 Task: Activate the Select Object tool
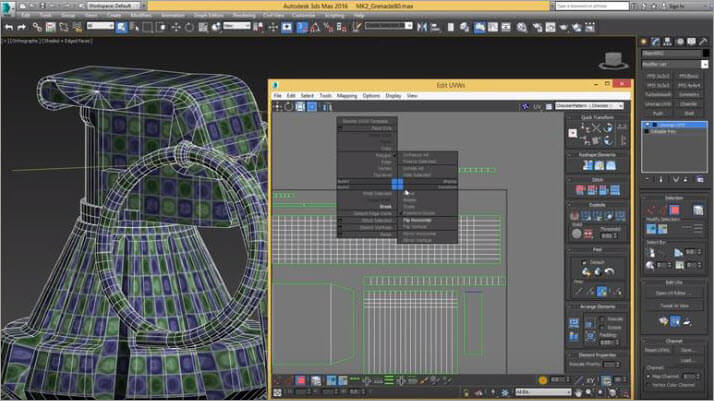(121, 27)
